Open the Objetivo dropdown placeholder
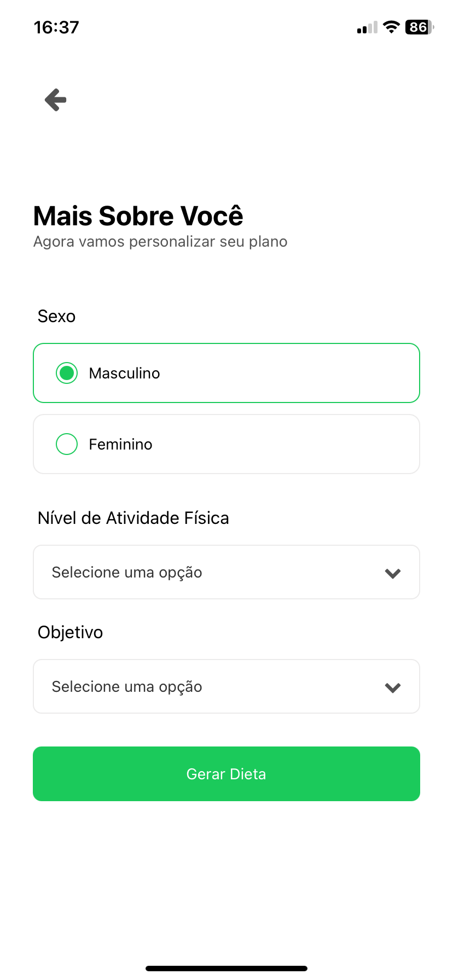 [x=127, y=687]
